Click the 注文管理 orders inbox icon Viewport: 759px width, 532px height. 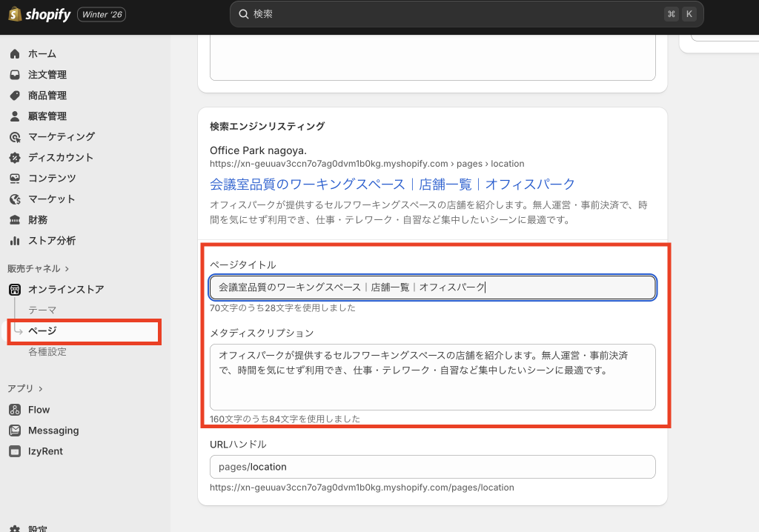pos(14,75)
